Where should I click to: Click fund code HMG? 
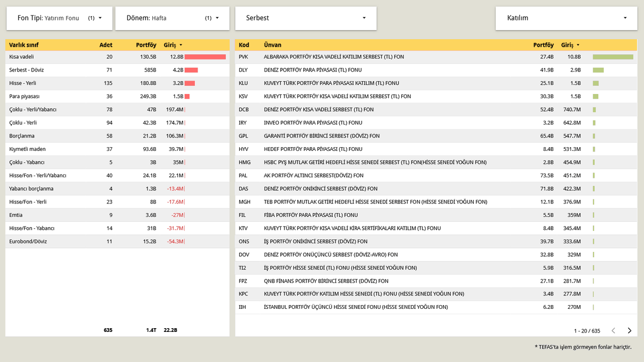(x=245, y=162)
